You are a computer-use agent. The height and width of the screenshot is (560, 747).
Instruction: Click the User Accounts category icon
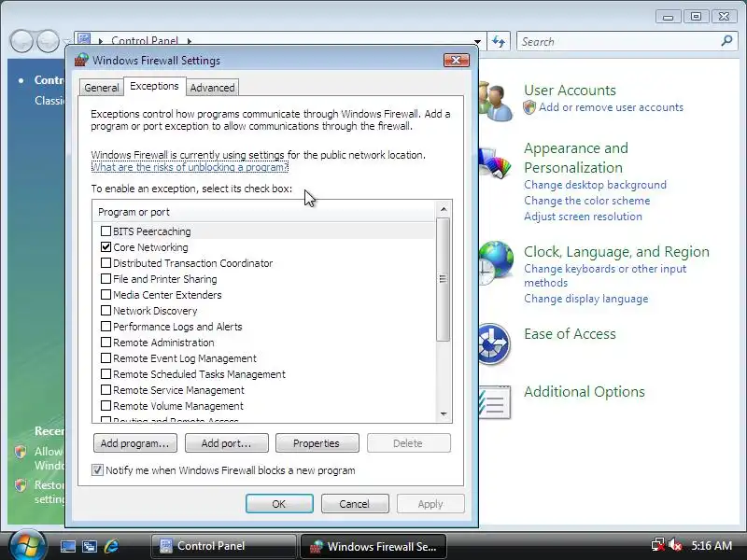[x=496, y=102]
